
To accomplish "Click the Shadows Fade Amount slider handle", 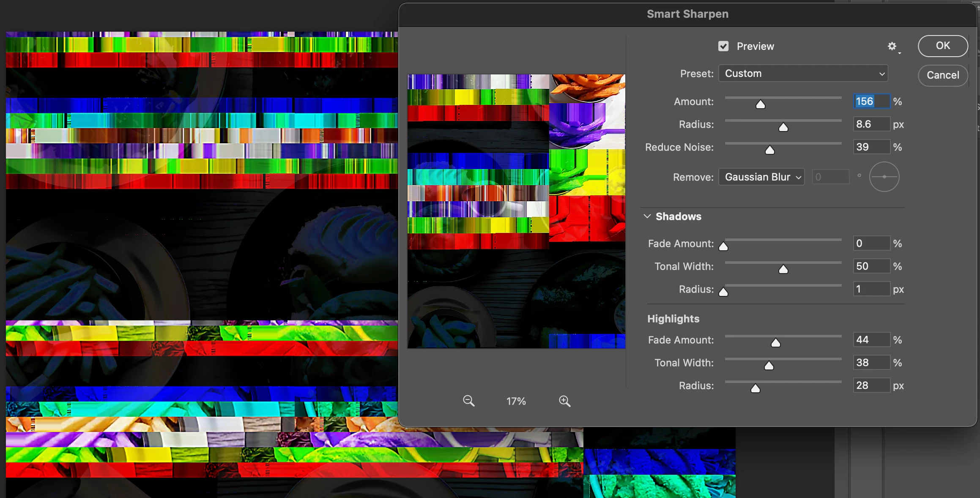I will 723,246.
